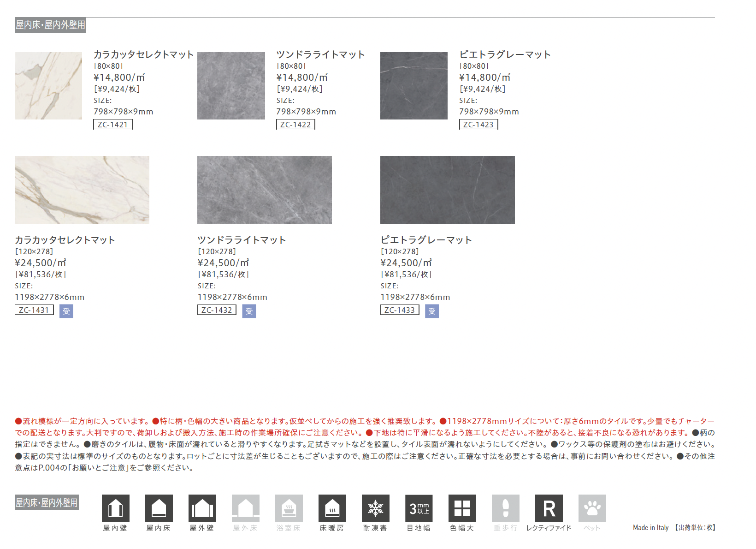756x549 pixels.
Task: Open the 80×80 ツンドラライトマット tile thumbnail
Action: 231,86
